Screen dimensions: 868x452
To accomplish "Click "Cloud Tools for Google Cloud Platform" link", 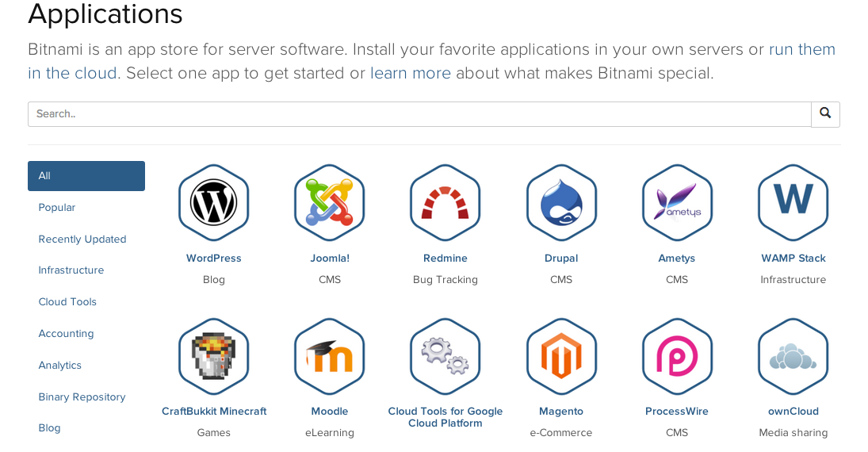I will tap(445, 417).
